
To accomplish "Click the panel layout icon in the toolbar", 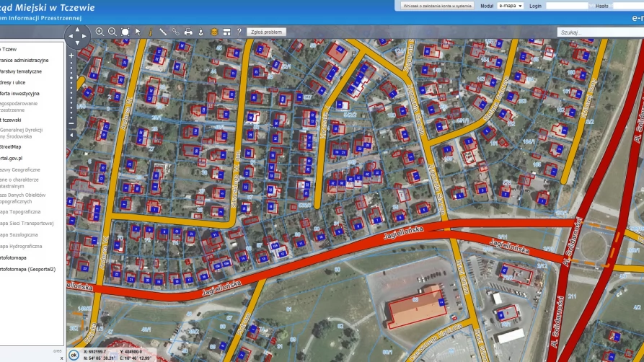I will click(x=226, y=32).
